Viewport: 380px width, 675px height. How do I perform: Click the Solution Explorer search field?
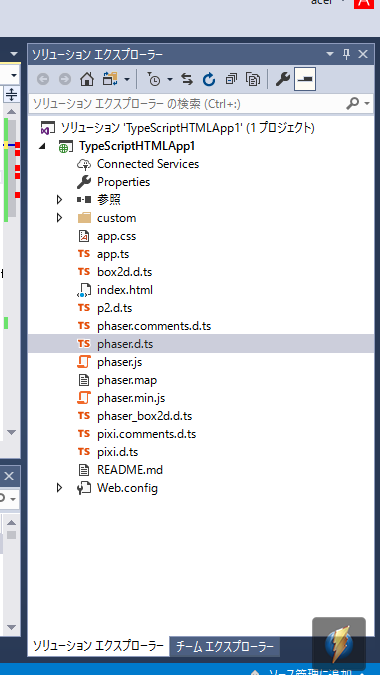click(x=188, y=104)
